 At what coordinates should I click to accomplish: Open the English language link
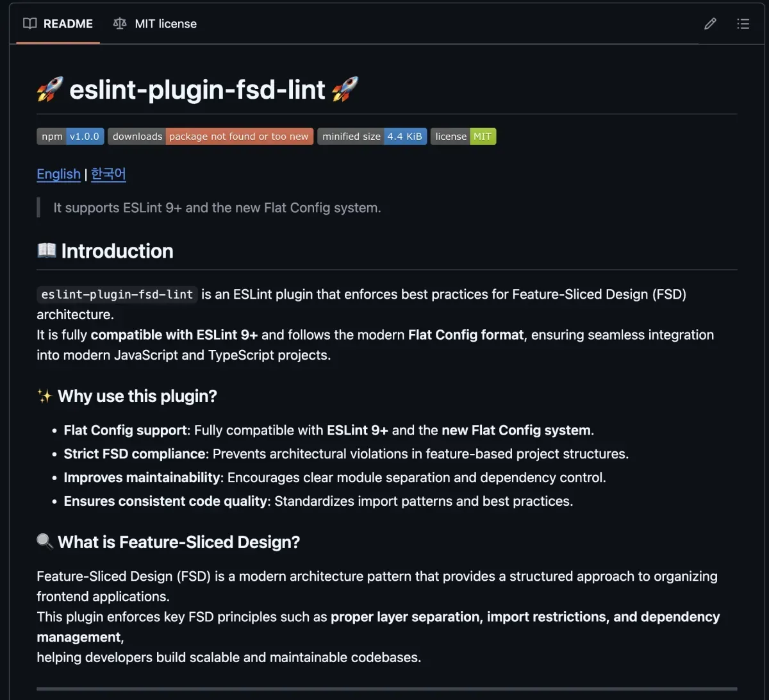pos(58,174)
